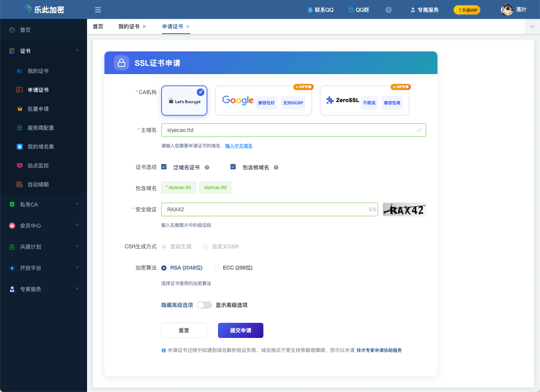540x392 pixels.
Task: Open 专属服务 in the top bar
Action: click(425, 10)
